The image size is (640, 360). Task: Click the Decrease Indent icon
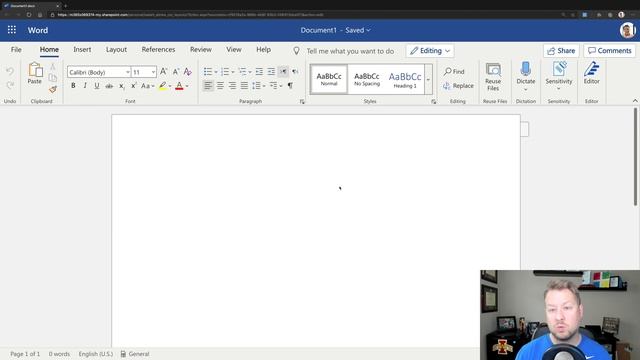[x=259, y=72]
